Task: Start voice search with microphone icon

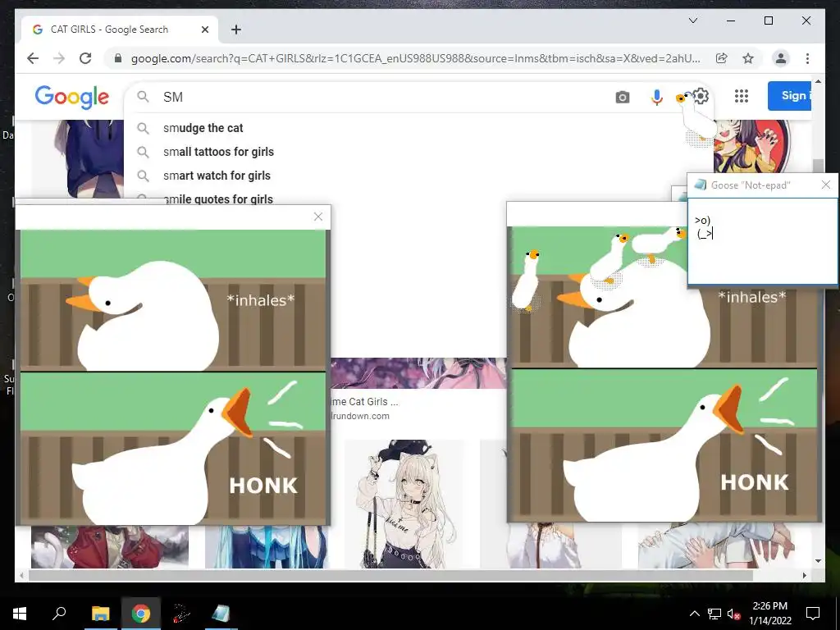Action: 656,97
